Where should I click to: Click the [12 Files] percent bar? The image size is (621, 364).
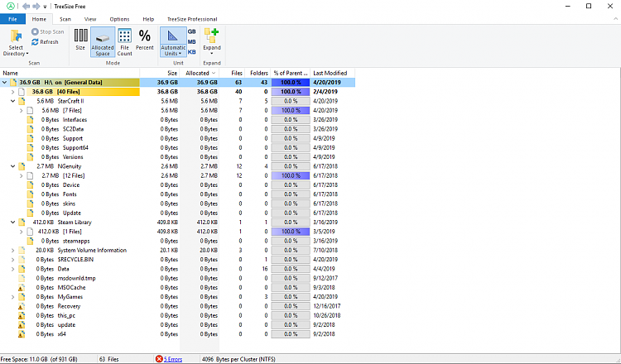(291, 175)
